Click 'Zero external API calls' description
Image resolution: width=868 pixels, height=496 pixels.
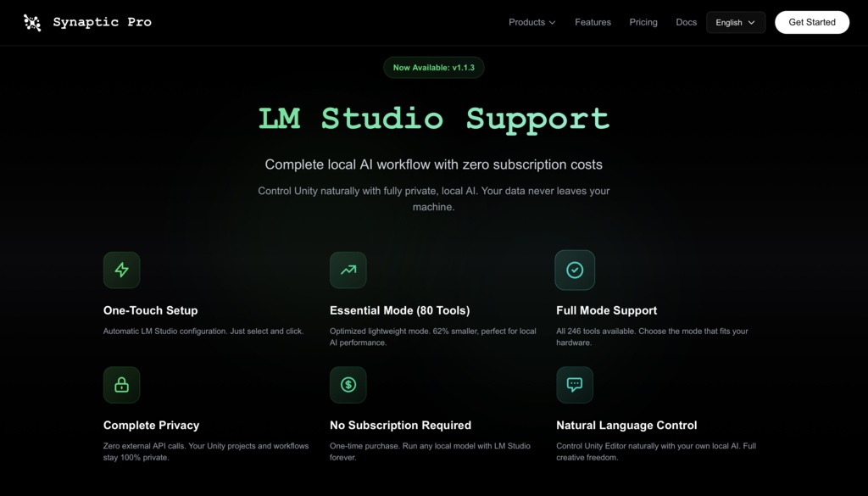pyautogui.click(x=206, y=452)
